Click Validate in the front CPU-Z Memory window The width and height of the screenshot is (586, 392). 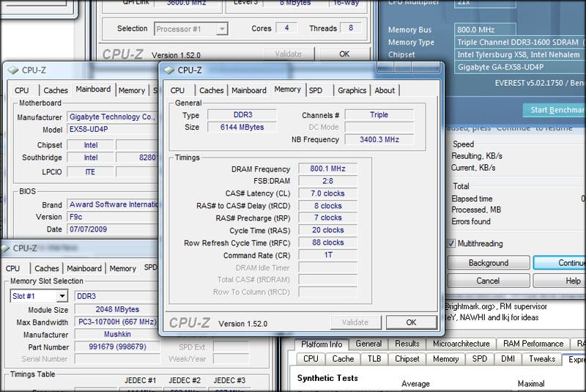[x=355, y=322]
